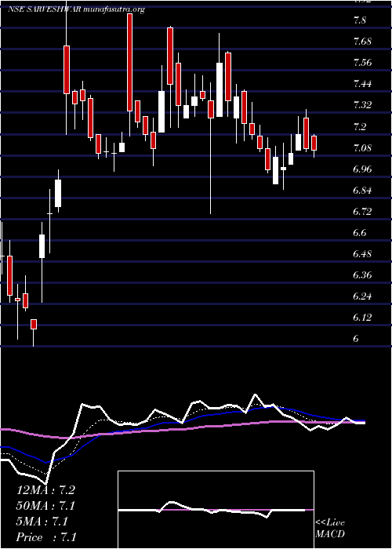
Task: Click the NSE SARVESHWAR munafasutra.org title text
Action: (76, 9)
